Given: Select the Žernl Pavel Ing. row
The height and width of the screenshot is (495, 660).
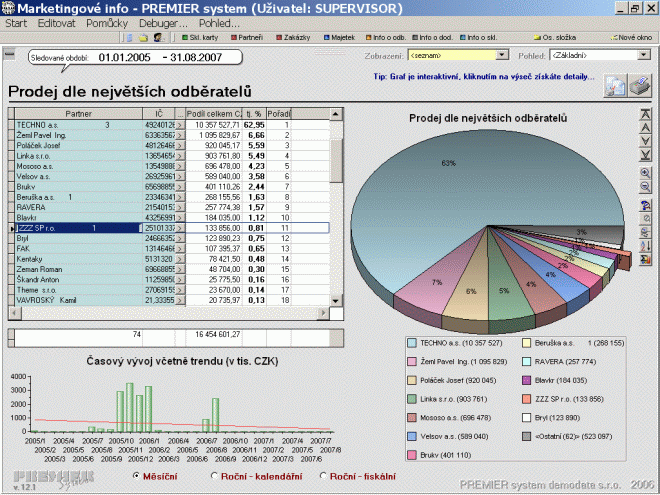Looking at the screenshot, I should click(168, 136).
